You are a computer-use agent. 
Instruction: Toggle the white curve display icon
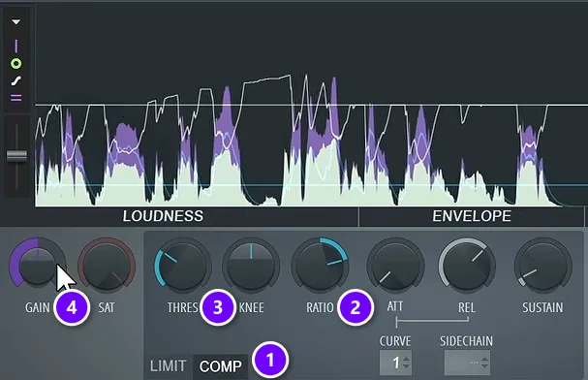[x=15, y=80]
